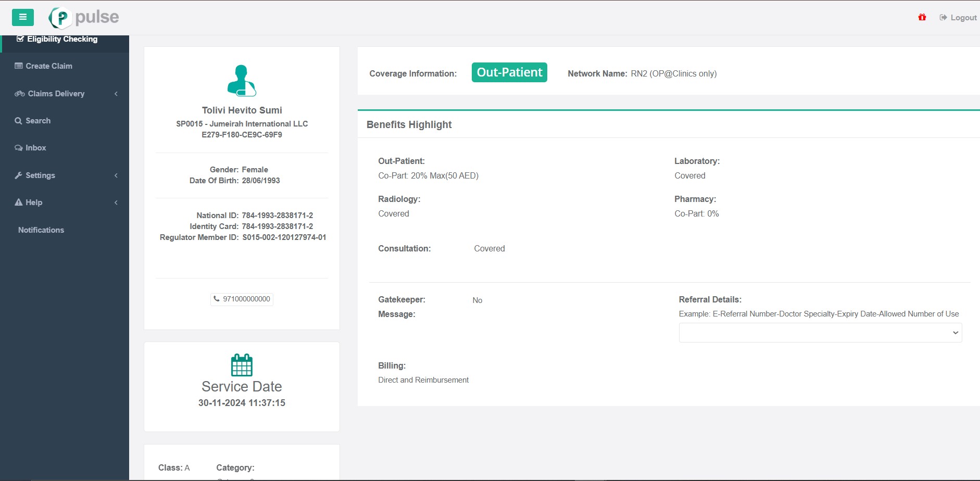The height and width of the screenshot is (481, 980).
Task: Click the Benefits Highlight heading
Action: point(409,124)
